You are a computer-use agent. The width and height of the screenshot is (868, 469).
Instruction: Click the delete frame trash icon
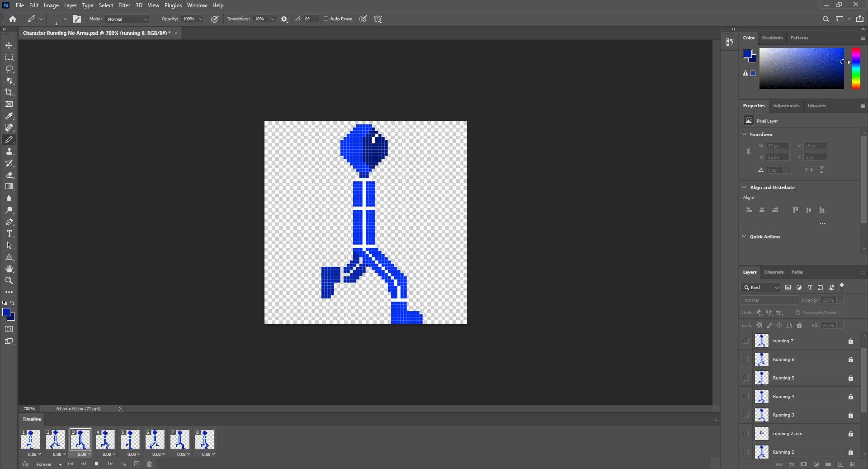pyautogui.click(x=149, y=464)
